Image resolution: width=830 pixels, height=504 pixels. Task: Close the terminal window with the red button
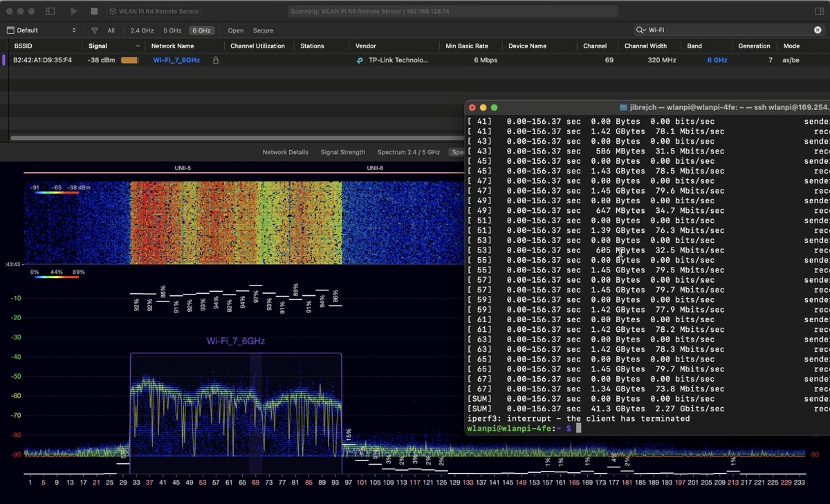(472, 107)
